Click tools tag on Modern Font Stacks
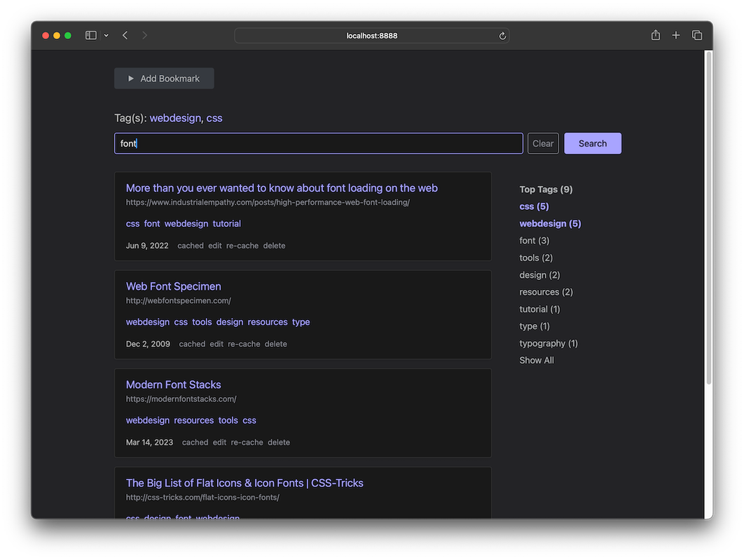This screenshot has width=744, height=560. pyautogui.click(x=228, y=421)
